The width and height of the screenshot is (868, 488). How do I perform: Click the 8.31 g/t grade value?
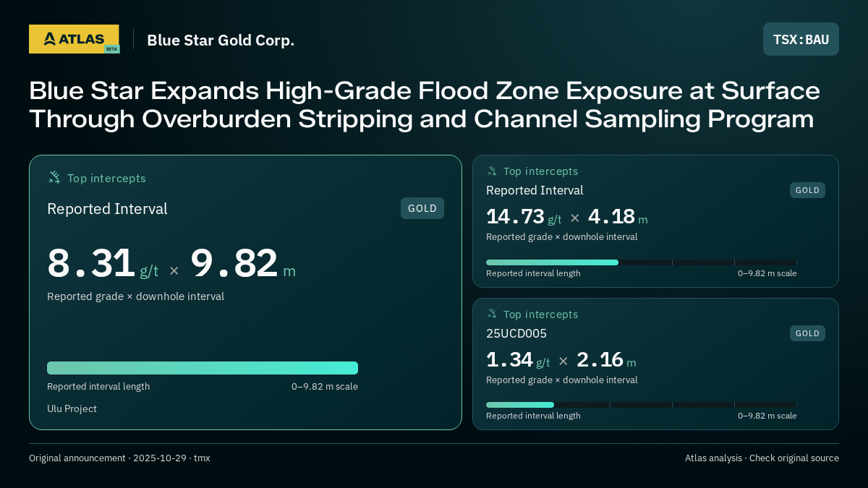click(103, 264)
